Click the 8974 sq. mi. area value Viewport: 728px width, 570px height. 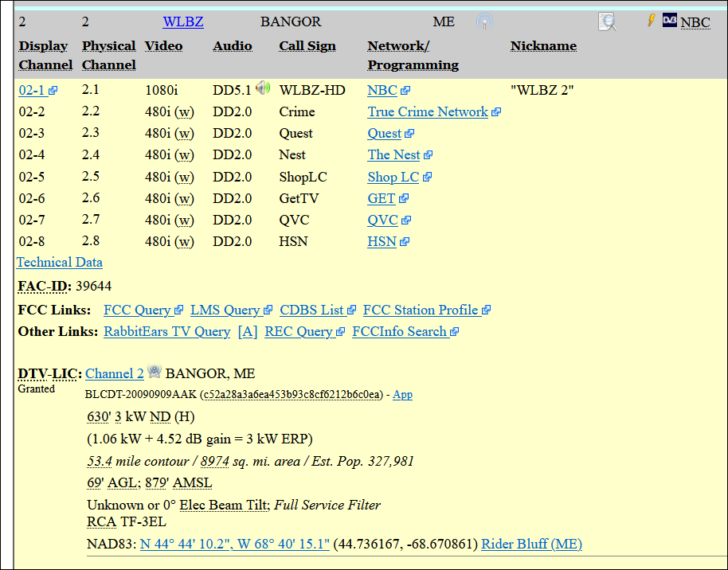[x=215, y=462]
